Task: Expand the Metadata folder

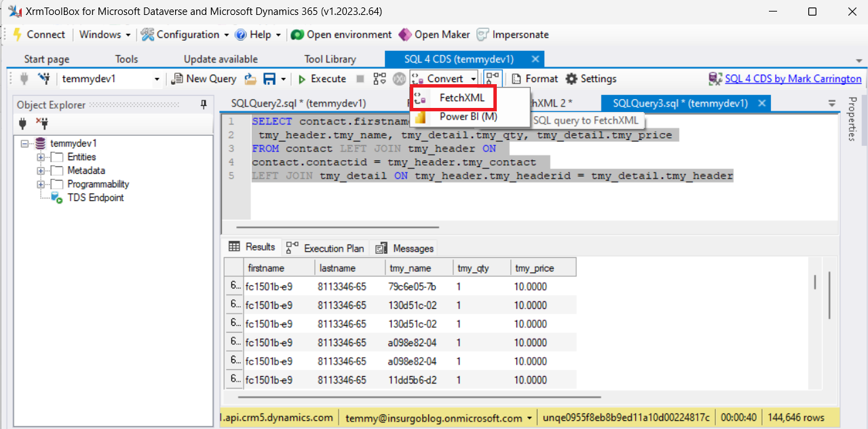Action: tap(41, 170)
